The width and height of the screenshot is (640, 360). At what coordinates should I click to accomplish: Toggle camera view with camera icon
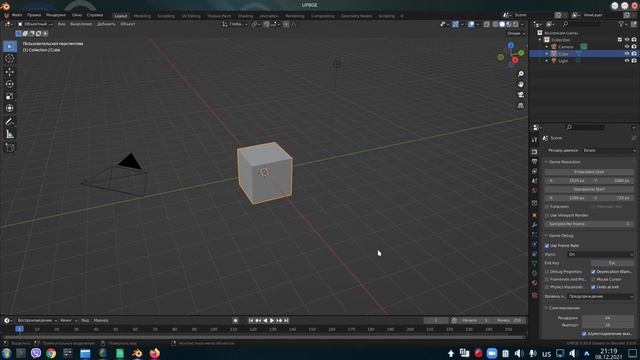coord(520,95)
